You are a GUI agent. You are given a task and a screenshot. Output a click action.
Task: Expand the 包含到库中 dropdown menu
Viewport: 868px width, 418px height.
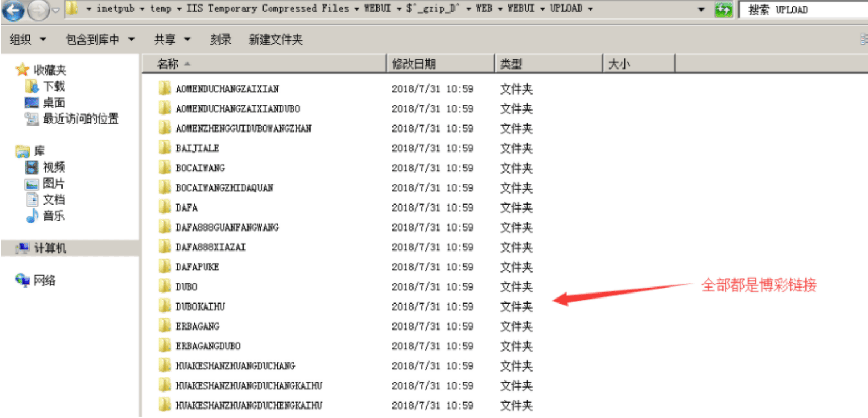click(100, 39)
